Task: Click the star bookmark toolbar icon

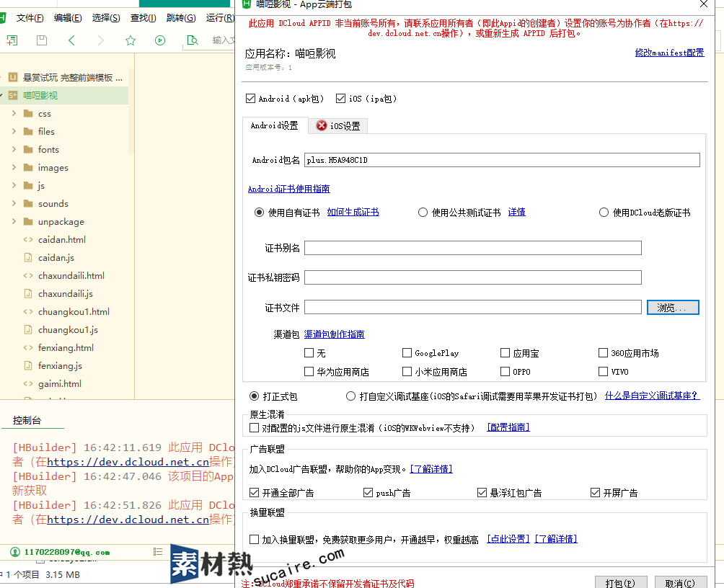Action: click(131, 40)
